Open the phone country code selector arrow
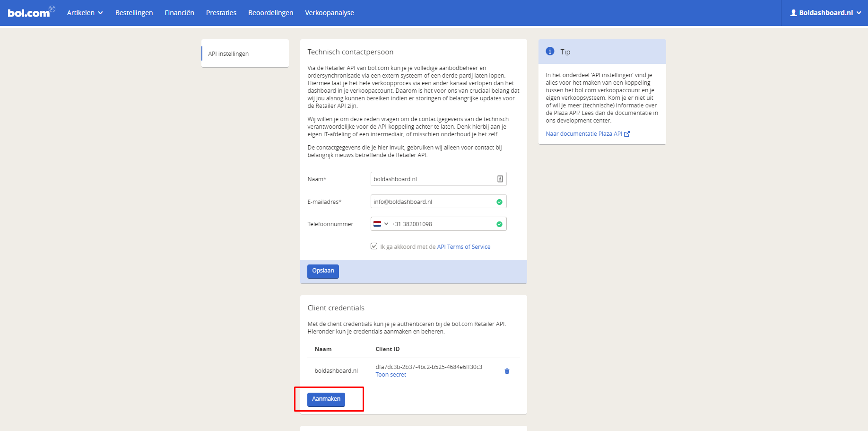Viewport: 868px width, 431px height. pos(386,224)
